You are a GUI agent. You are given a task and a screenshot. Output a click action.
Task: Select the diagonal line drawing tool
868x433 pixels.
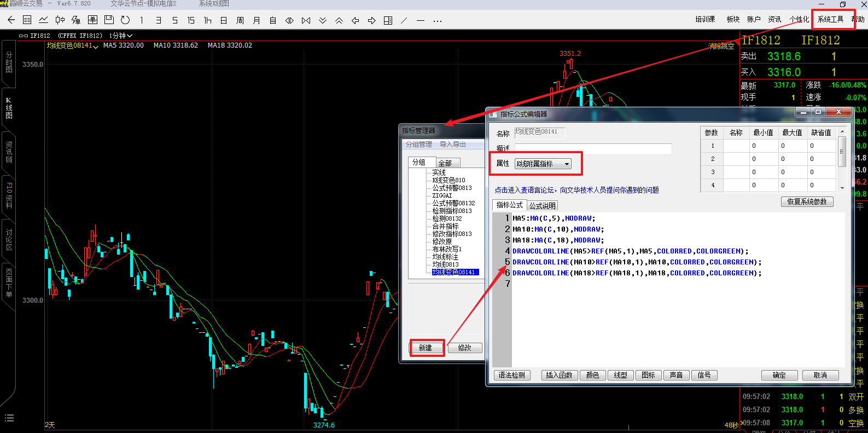click(404, 20)
